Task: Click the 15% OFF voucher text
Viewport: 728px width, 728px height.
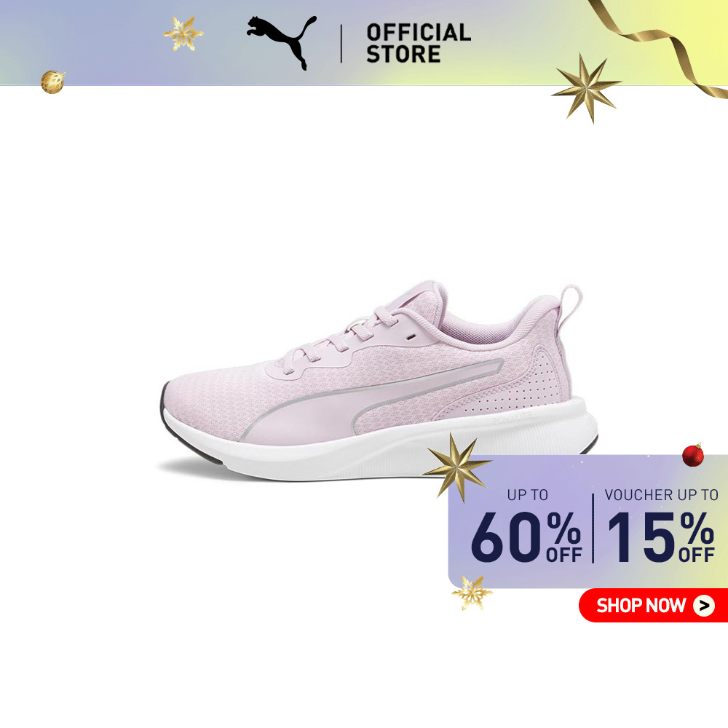Action: [661, 537]
